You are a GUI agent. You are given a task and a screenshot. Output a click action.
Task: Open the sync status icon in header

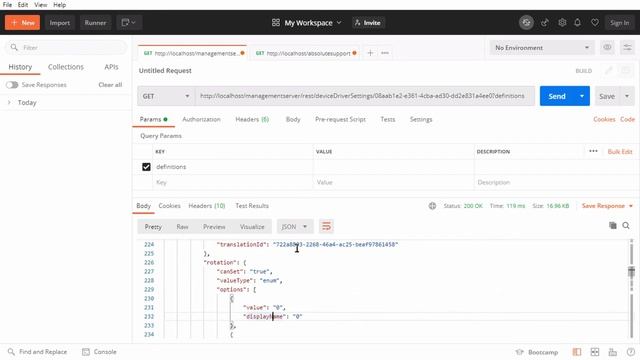pos(526,22)
